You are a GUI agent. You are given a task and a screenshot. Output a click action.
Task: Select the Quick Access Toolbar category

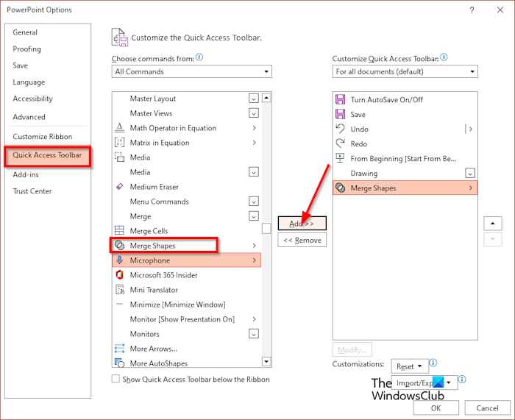tap(47, 156)
